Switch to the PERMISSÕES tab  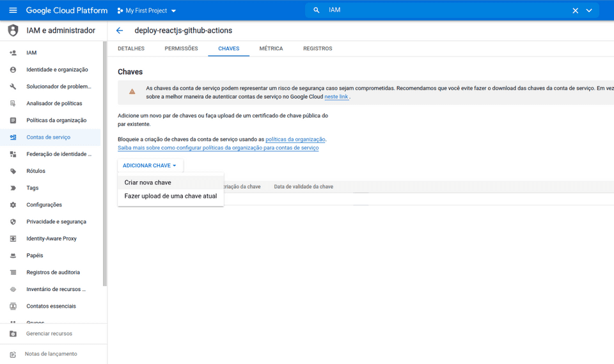click(181, 49)
